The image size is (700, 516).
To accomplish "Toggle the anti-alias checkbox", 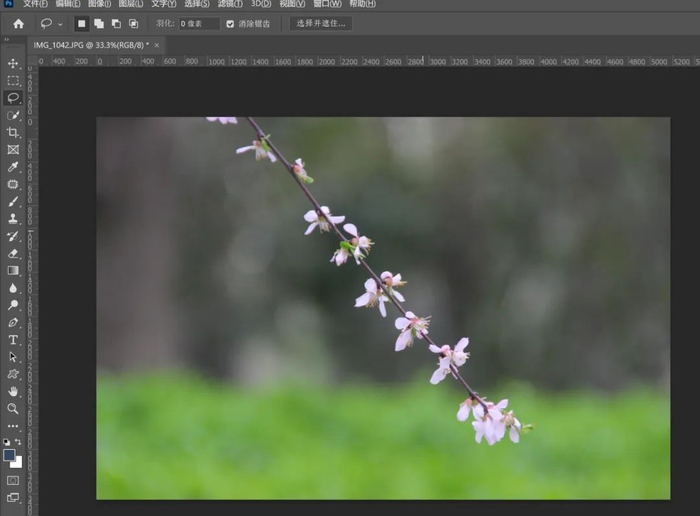I will (x=230, y=24).
